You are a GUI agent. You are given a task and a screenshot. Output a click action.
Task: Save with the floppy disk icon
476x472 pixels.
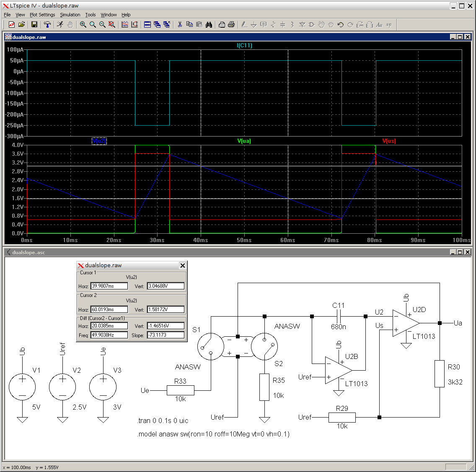tap(34, 25)
